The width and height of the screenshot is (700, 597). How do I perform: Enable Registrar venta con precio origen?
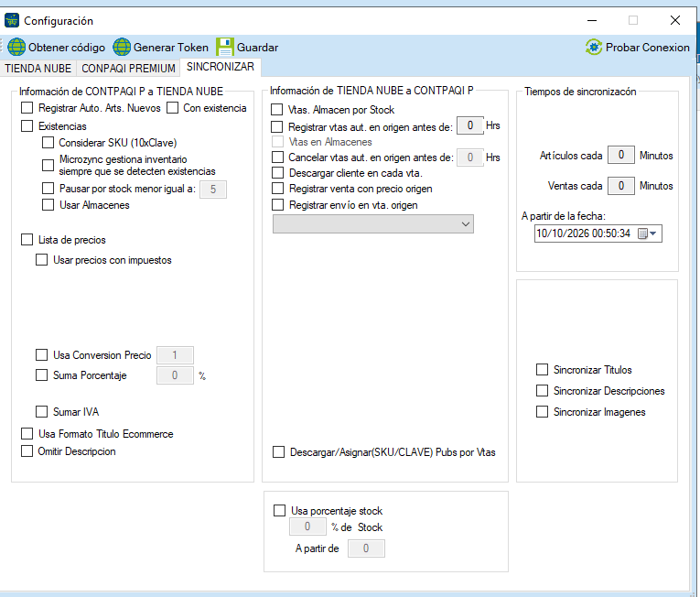(277, 188)
